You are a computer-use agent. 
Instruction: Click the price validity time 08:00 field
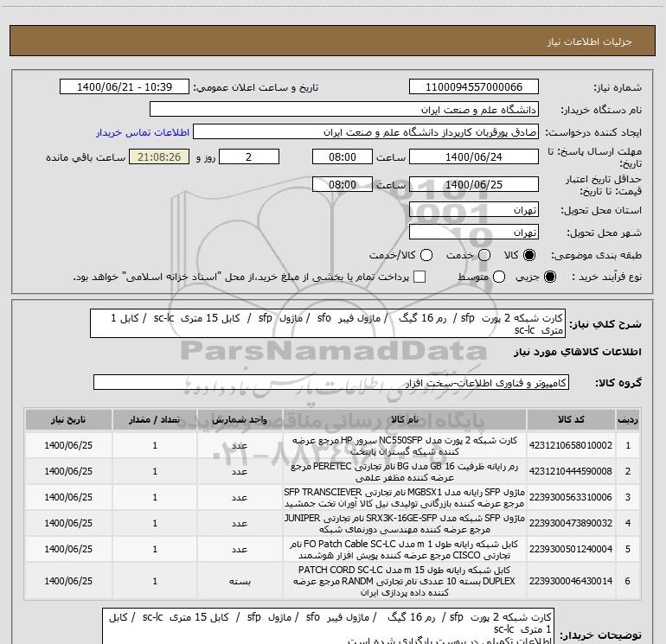[343, 184]
